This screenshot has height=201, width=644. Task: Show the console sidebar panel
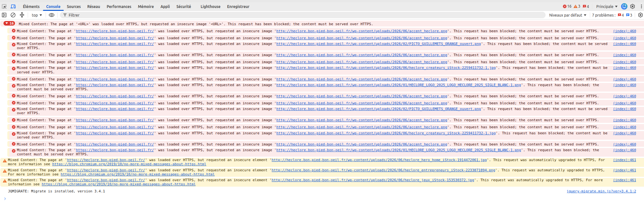pos(4,15)
